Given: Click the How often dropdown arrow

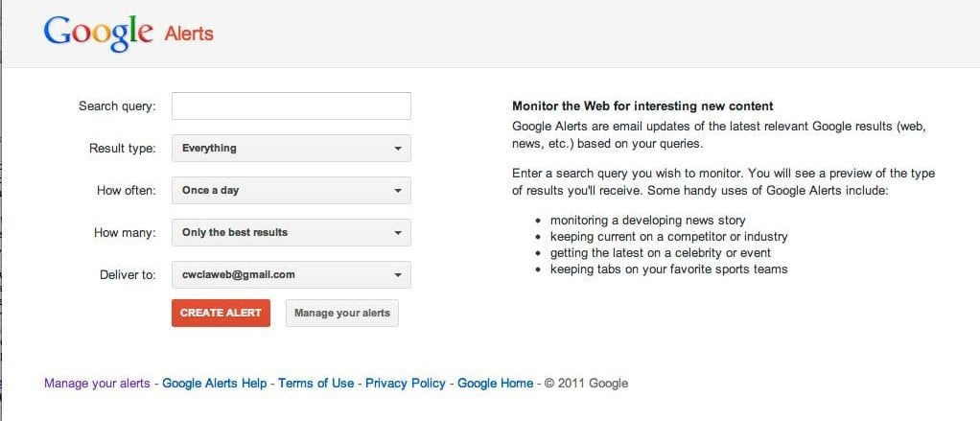Looking at the screenshot, I should click(x=398, y=191).
